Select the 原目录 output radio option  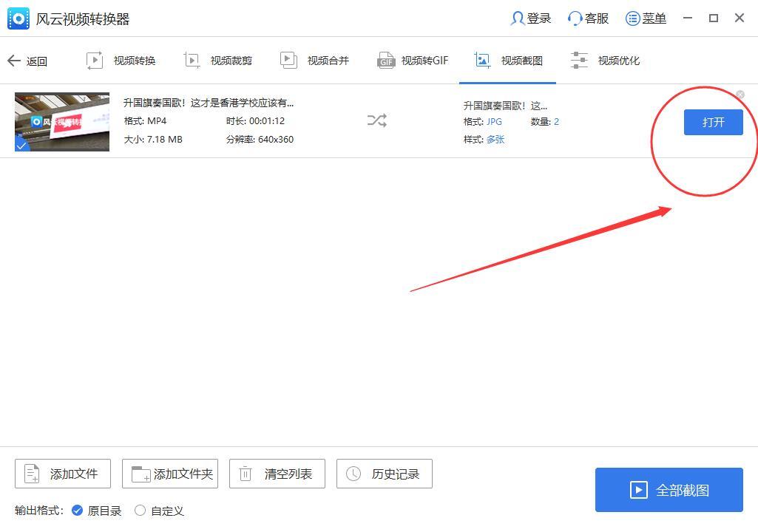(x=78, y=511)
